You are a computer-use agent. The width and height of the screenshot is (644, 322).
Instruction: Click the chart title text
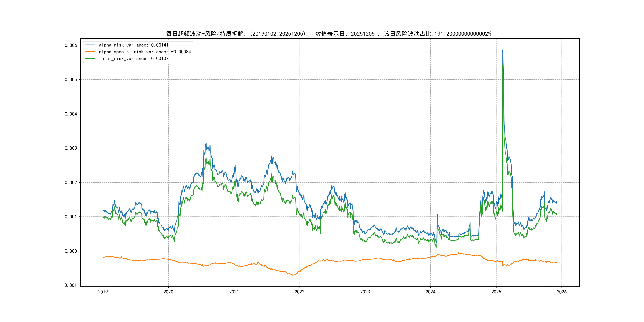click(x=328, y=34)
